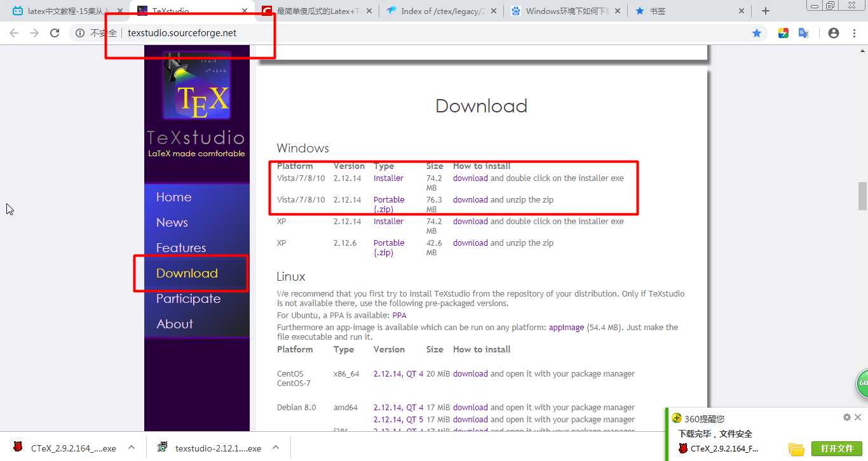Viewport: 868px width, 461px height.
Task: Reload the current page
Action: [55, 33]
